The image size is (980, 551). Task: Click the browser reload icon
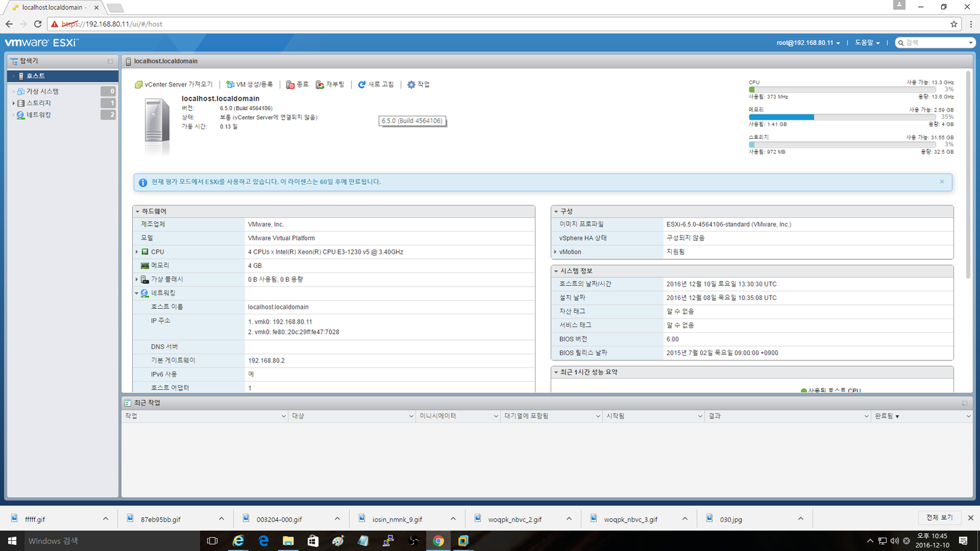37,24
